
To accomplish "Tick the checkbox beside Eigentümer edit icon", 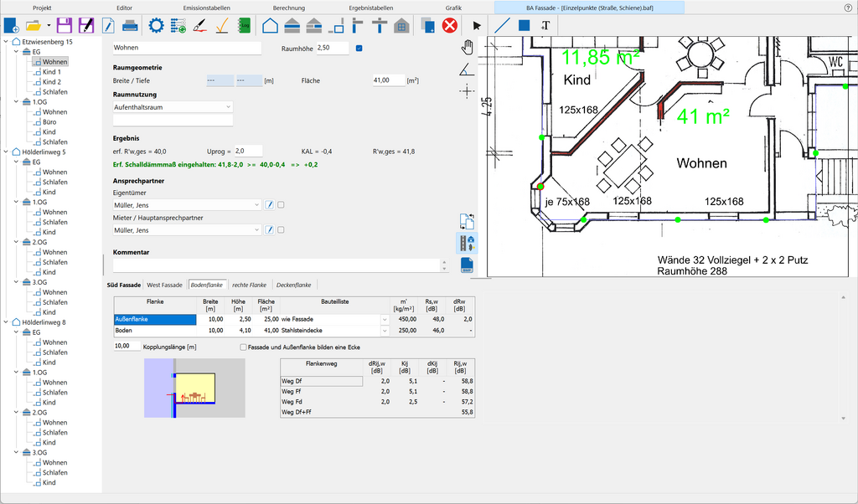I will (x=282, y=204).
